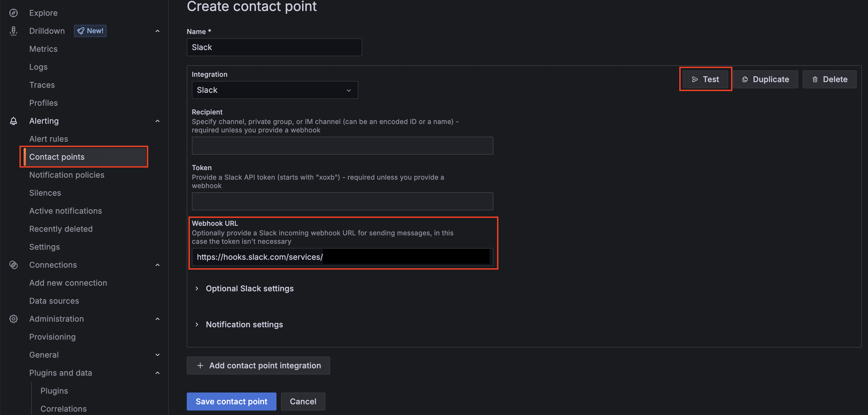Collapse the Alerting section chevron
This screenshot has width=868, height=415.
tap(157, 121)
